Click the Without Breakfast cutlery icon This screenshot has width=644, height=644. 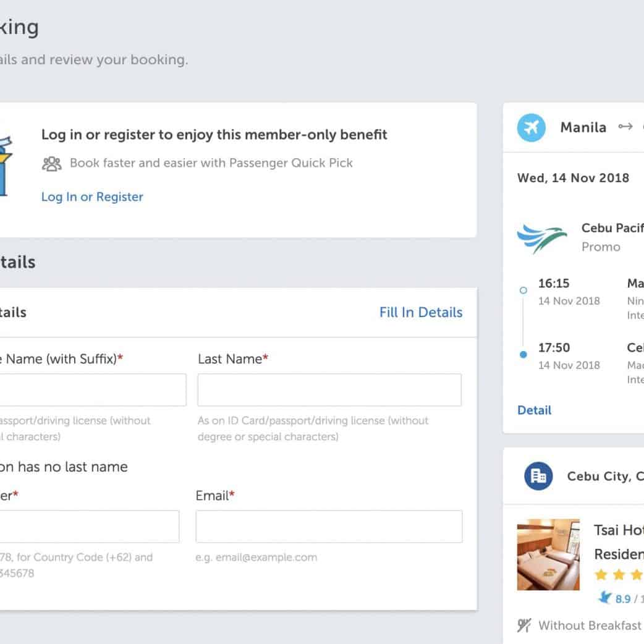tap(525, 625)
